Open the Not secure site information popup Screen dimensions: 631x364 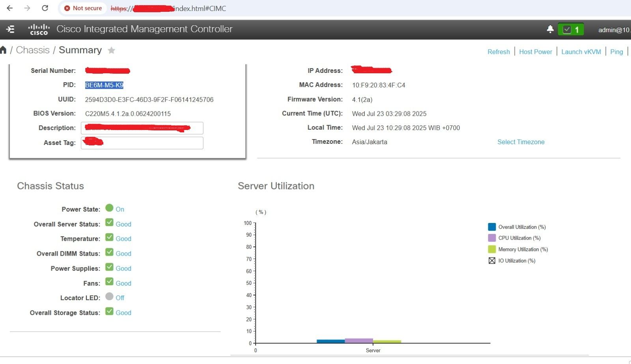click(x=83, y=8)
